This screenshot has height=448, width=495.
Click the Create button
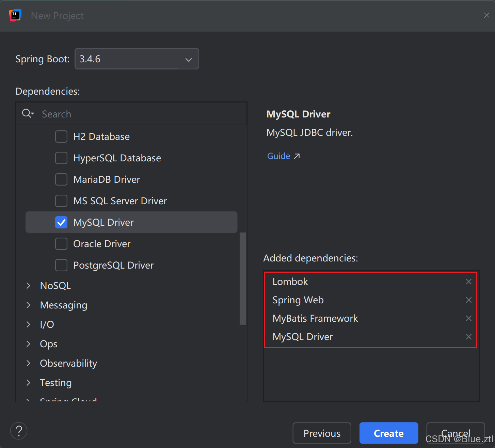pyautogui.click(x=389, y=433)
